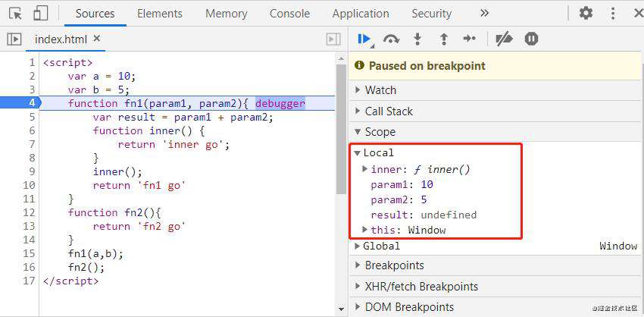This screenshot has height=317, width=644.
Task: Toggle pause on exceptions
Action: coord(531,39)
